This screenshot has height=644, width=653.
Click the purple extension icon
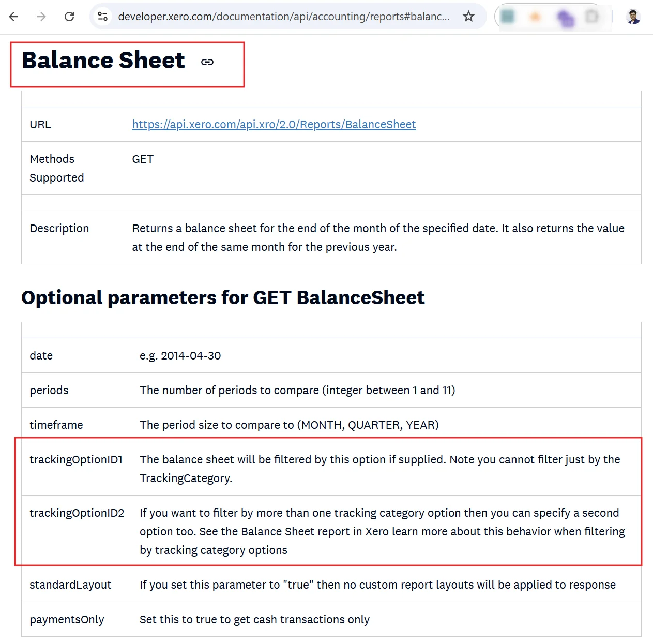[566, 18]
